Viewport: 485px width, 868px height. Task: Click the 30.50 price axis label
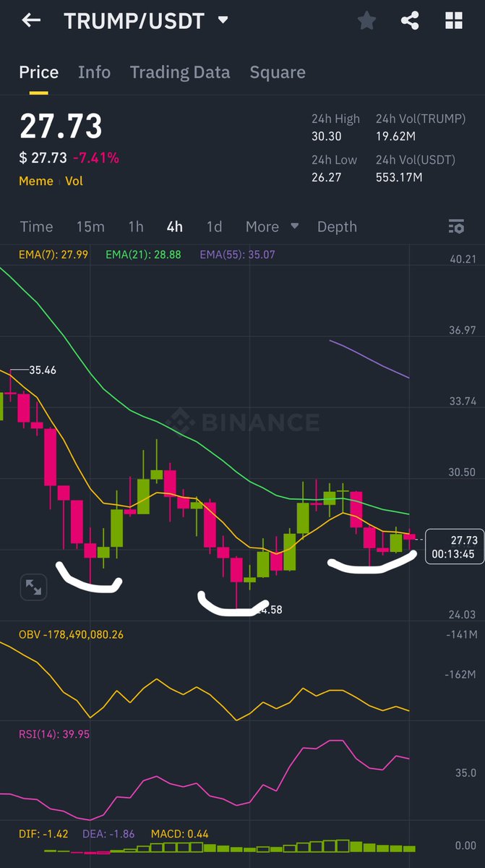tap(463, 472)
